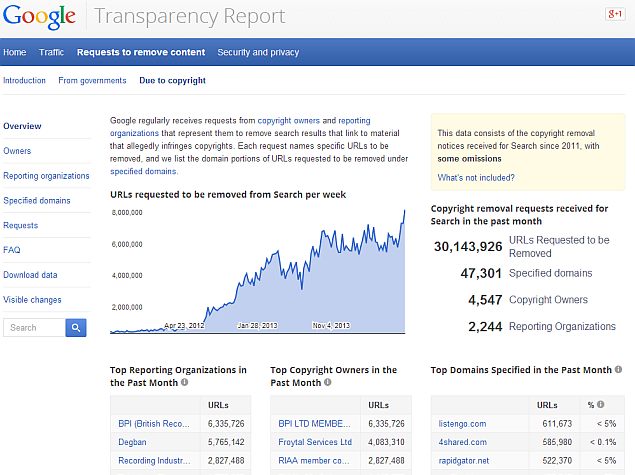The width and height of the screenshot is (635, 475).
Task: Follow the copyright owners link in paragraph
Action: pos(288,120)
